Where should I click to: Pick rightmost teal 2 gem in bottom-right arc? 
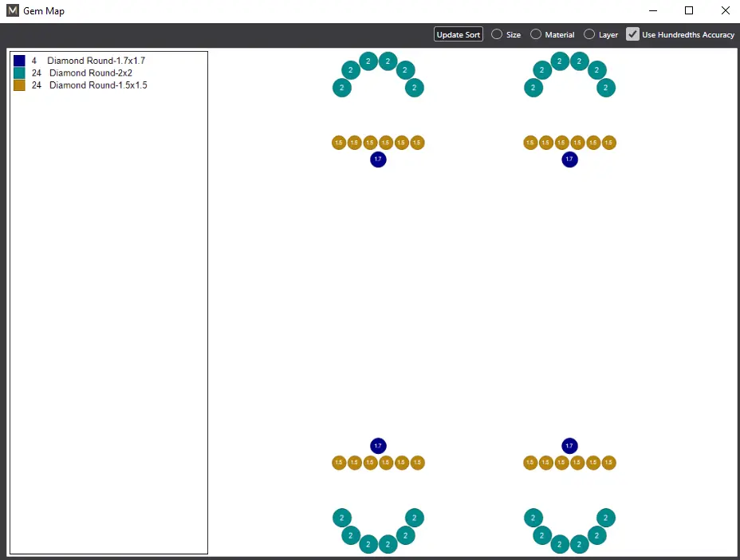(606, 519)
